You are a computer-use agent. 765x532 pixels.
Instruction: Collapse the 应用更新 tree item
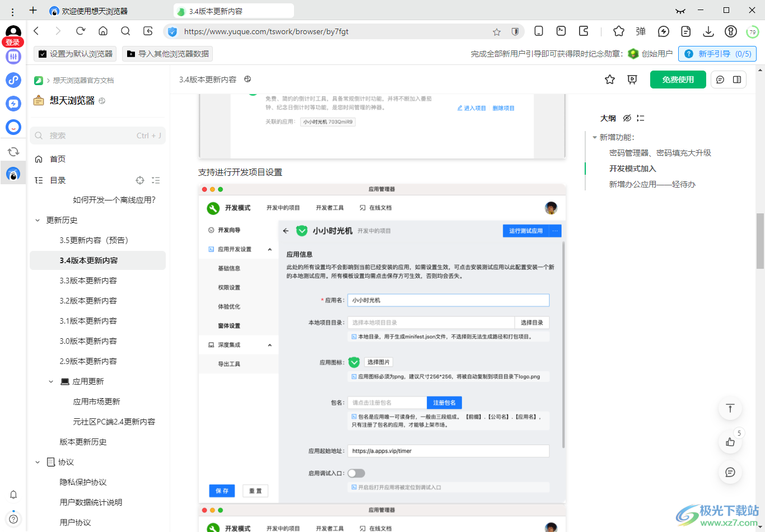pos(51,381)
